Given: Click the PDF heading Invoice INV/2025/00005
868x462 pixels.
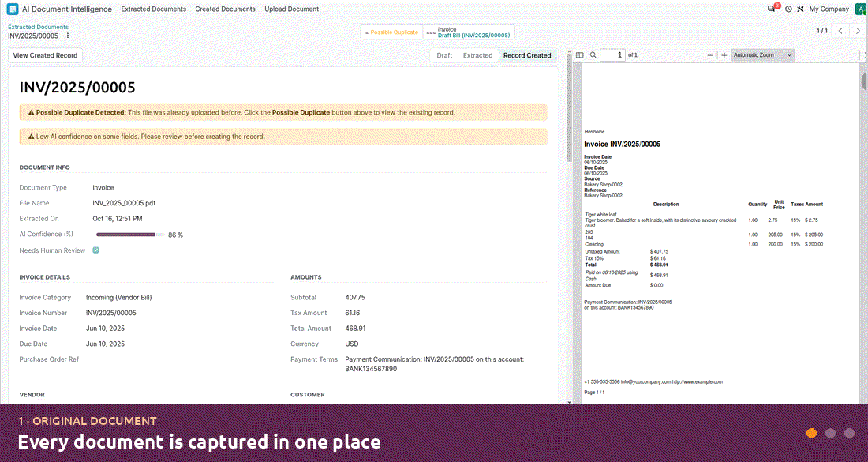Looking at the screenshot, I should point(623,144).
